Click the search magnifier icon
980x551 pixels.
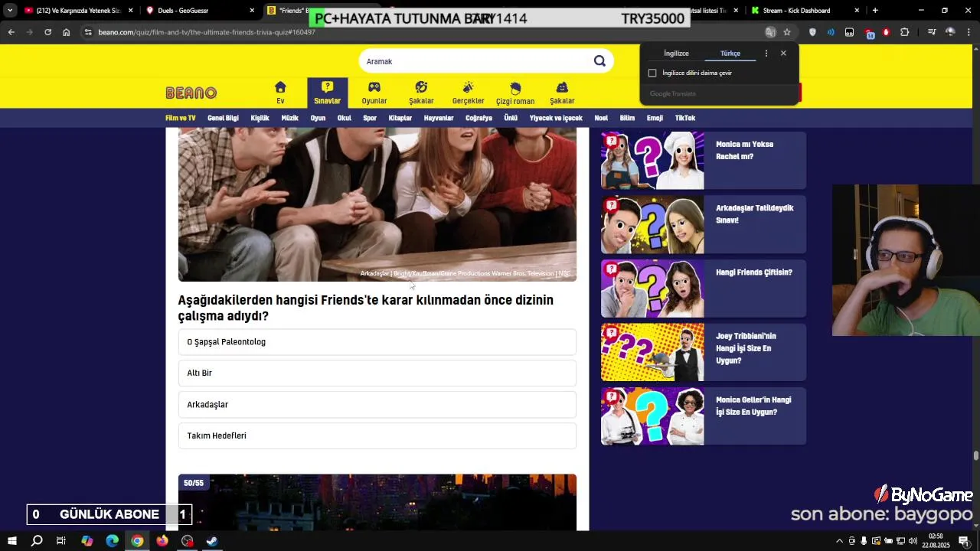tap(599, 61)
